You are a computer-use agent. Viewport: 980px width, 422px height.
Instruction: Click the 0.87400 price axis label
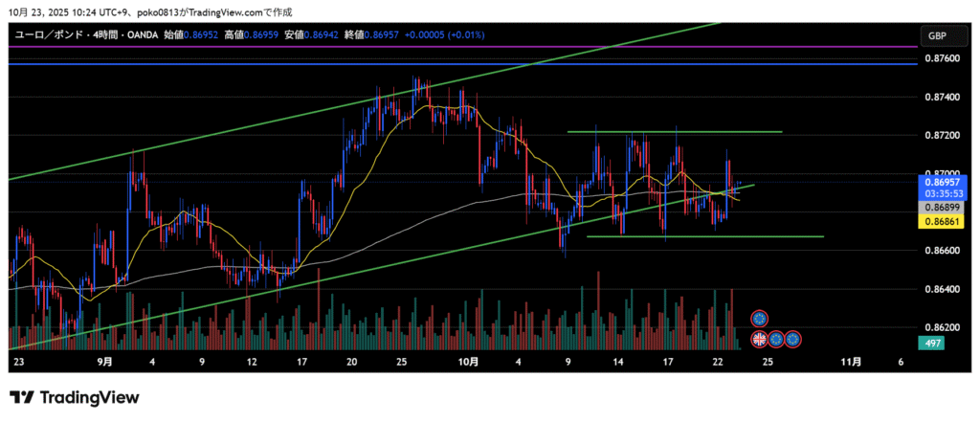click(938, 98)
